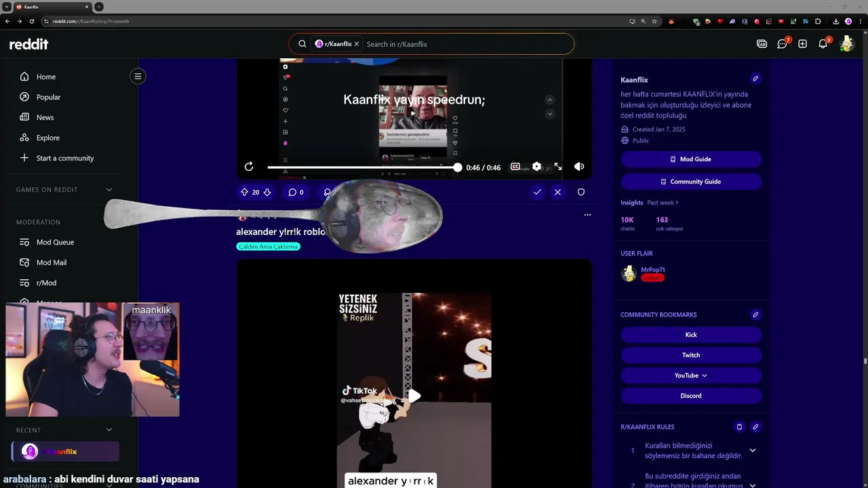Click the video progress slider handle

point(458,167)
